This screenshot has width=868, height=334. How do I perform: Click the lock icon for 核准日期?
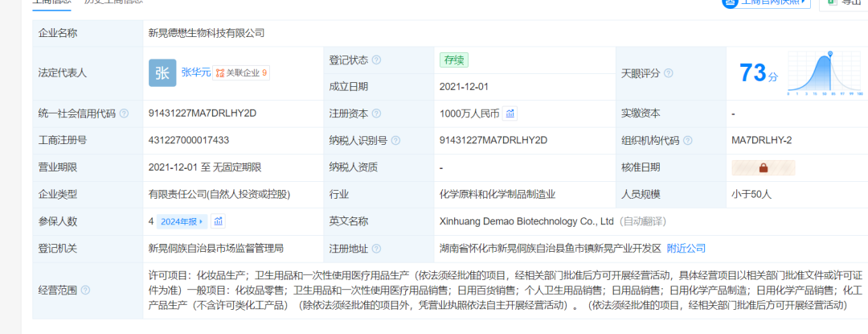pos(763,167)
